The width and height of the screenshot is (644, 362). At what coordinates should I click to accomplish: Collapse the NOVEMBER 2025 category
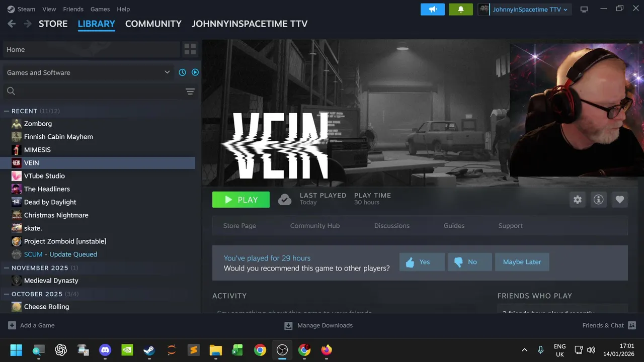[7, 268]
